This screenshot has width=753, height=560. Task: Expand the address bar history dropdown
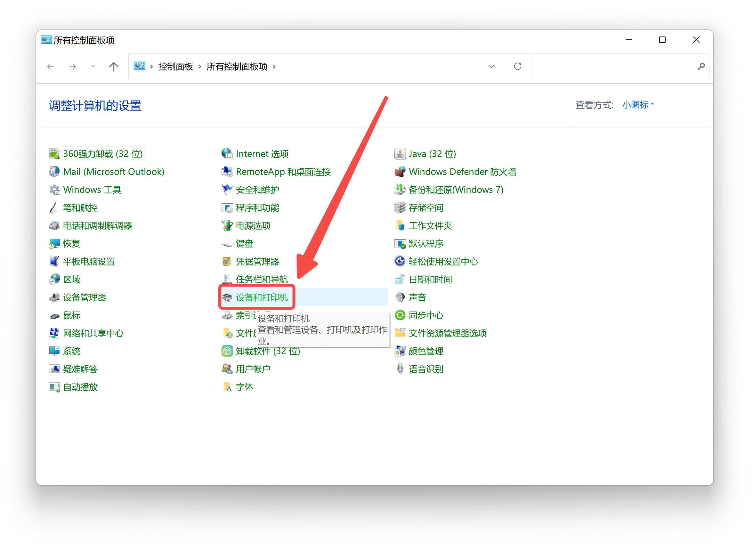491,67
